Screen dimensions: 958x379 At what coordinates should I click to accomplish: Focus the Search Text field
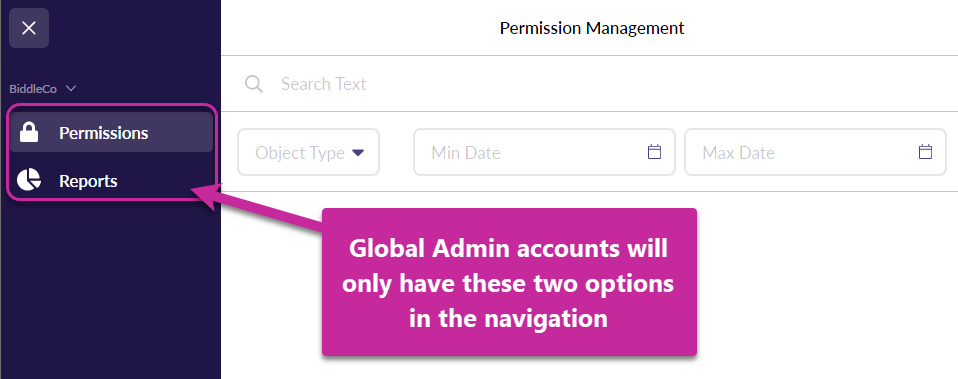click(589, 84)
